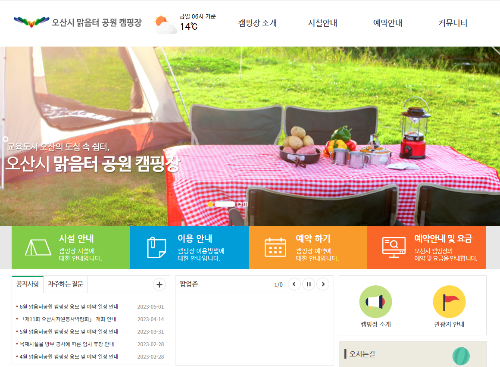Click the tent icon in the green tile
Screen dimensions: 500x367
coord(38,248)
